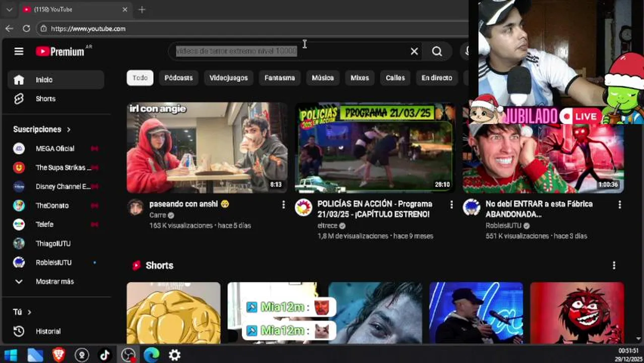This screenshot has width=644, height=363.
Task: Close the YouTube browser tab
Action: coord(125,10)
